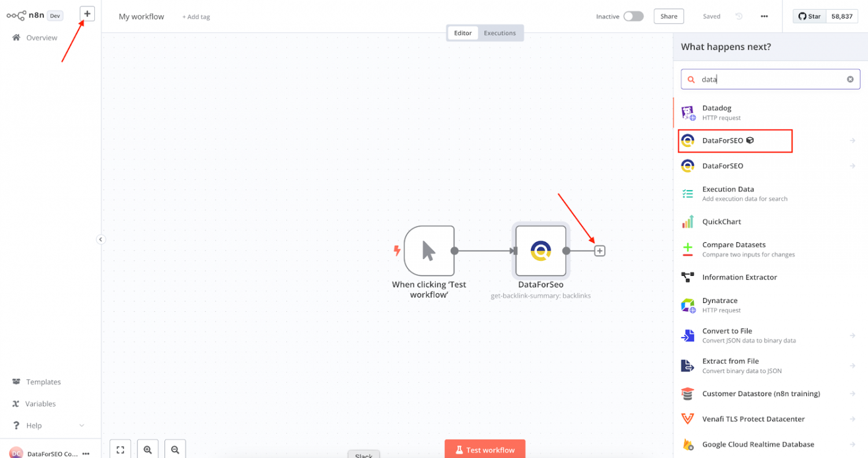Viewport: 868px width, 458px height.
Task: Click the zoom-out magnifier on the canvas
Action: 175,449
